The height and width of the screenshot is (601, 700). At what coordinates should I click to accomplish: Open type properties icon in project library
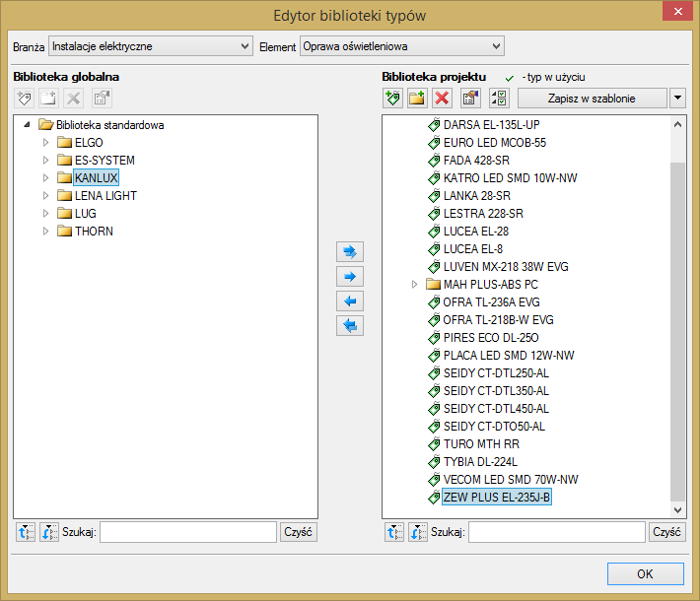pyautogui.click(x=470, y=99)
